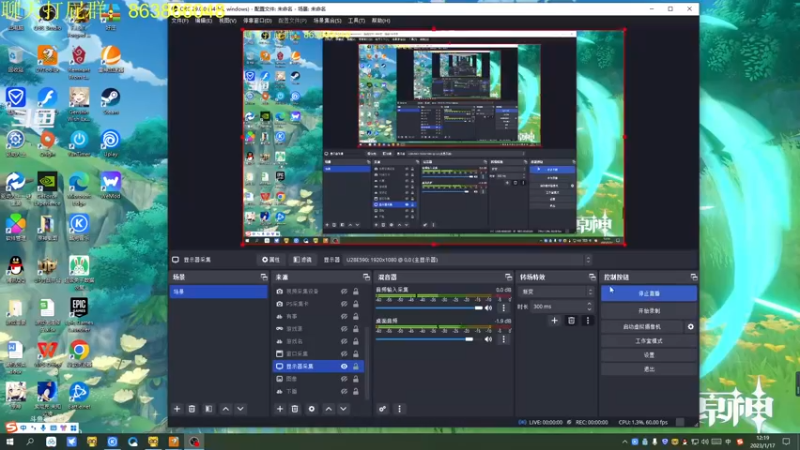The image size is (800, 450).
Task: Adjust the 300 ms duration stepper arrows
Action: point(589,306)
